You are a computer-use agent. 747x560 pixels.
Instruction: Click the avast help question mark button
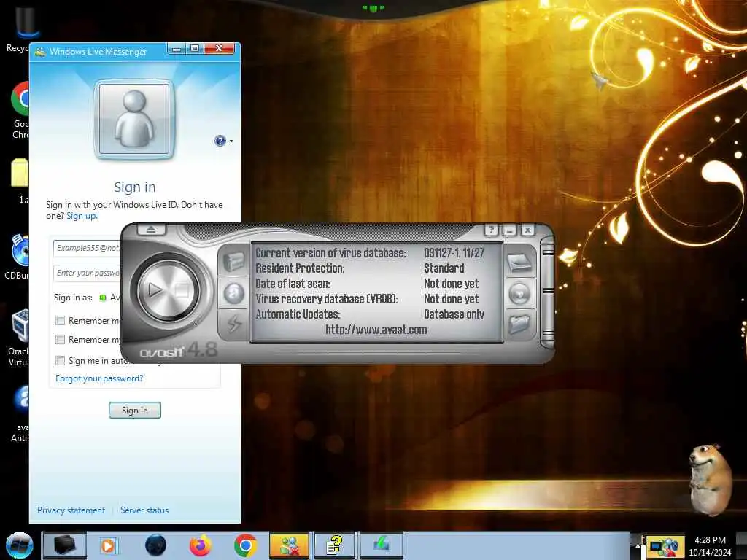point(491,230)
